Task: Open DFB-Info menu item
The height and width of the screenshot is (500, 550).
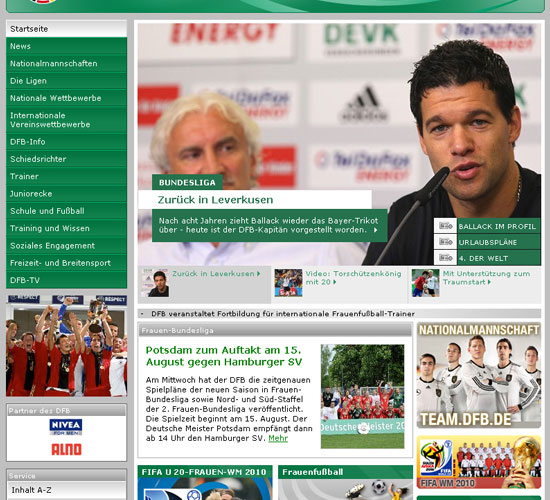Action: click(x=66, y=142)
